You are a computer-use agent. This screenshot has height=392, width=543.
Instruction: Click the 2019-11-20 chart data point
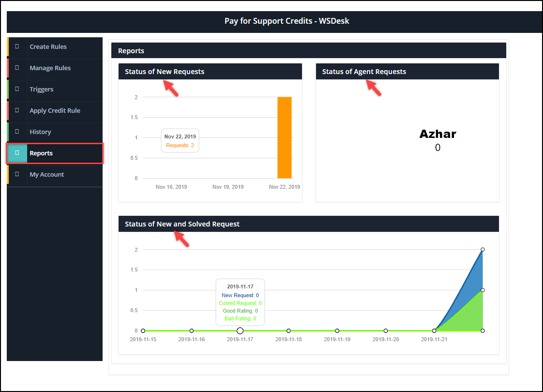385,331
